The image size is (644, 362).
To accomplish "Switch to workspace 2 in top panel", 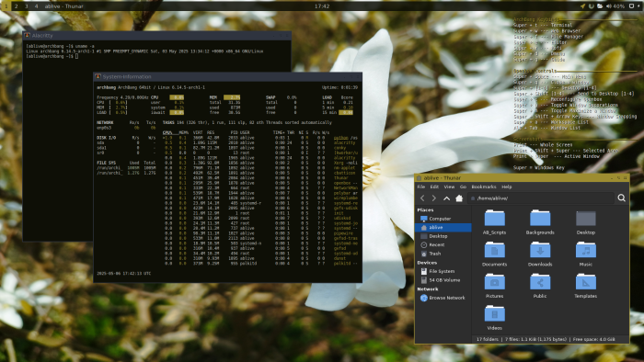I will pos(16,6).
